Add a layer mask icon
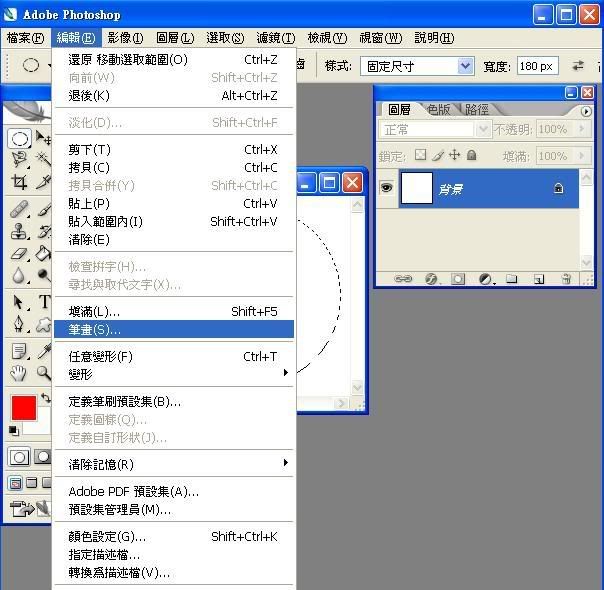Viewport: 604px width, 590px height. 458,279
